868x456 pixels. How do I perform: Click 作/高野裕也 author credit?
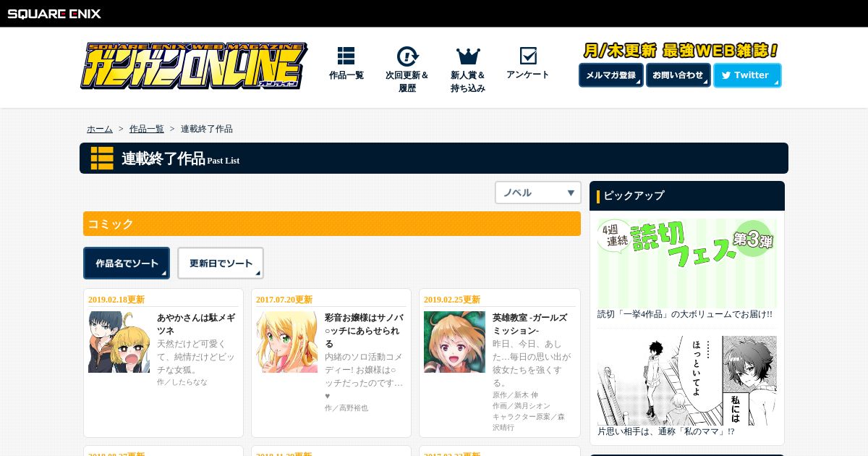click(x=346, y=408)
